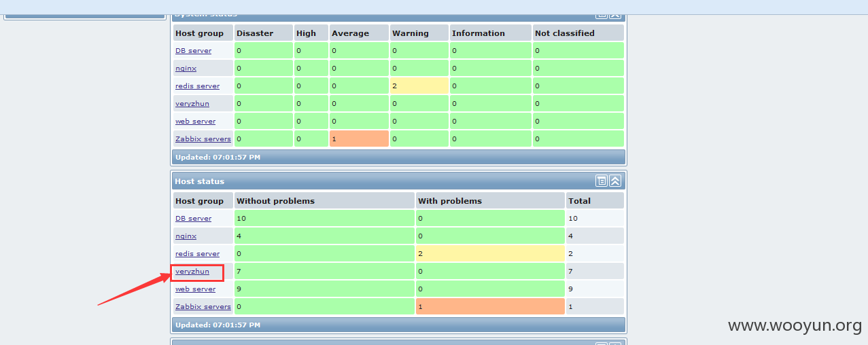Click Without problems value 7 for veryzhun
The image size is (868, 345).
tap(324, 271)
